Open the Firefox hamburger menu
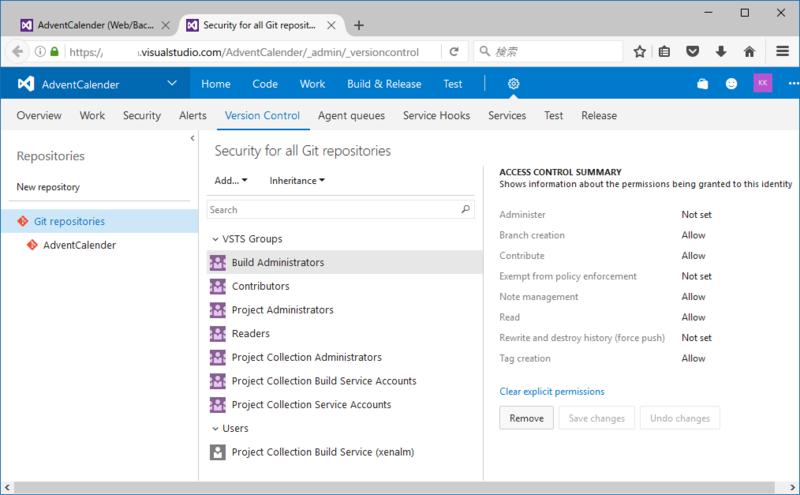This screenshot has height=495, width=800. pyautogui.click(x=782, y=52)
